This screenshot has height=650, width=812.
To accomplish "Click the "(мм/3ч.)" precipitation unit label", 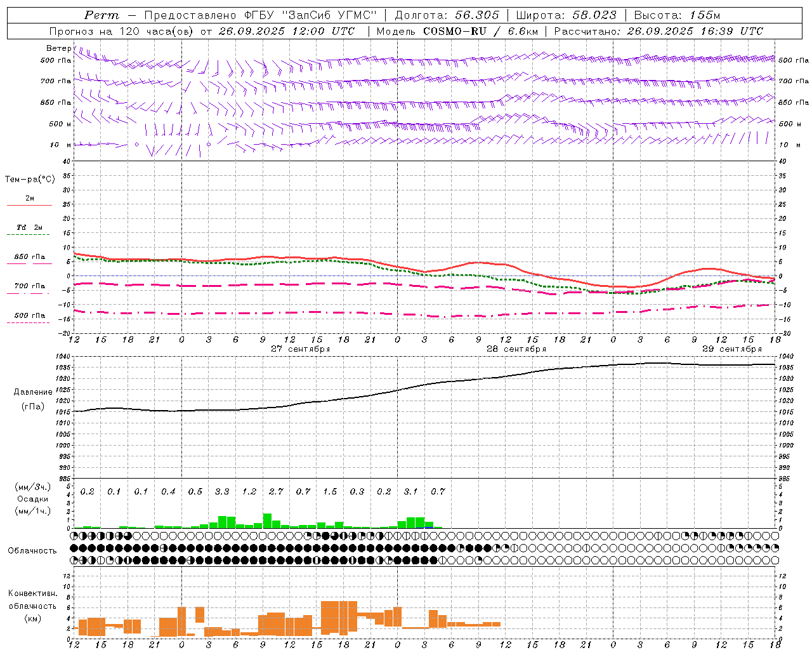I will (33, 487).
